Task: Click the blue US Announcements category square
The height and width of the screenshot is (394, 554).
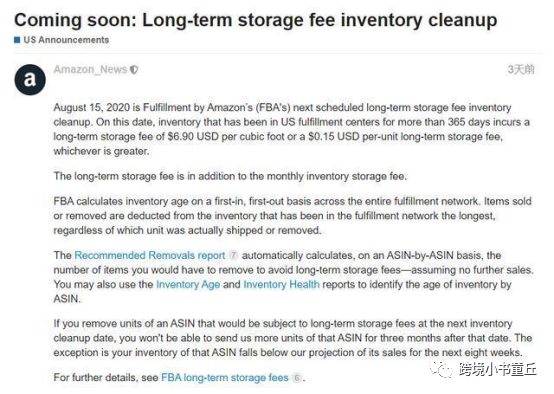Action: point(17,40)
